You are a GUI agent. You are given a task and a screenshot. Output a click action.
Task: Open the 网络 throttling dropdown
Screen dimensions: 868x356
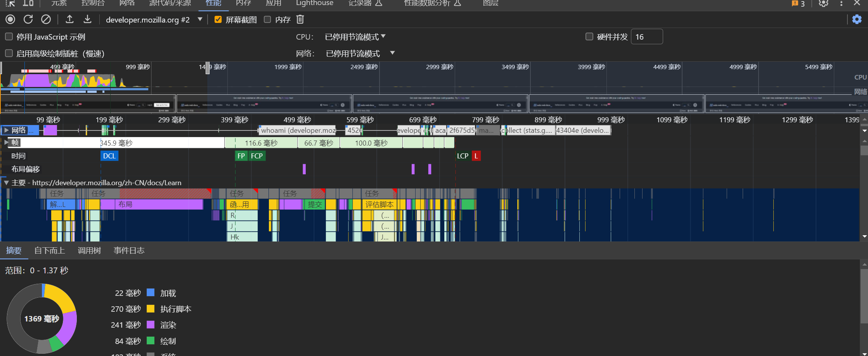tap(360, 54)
